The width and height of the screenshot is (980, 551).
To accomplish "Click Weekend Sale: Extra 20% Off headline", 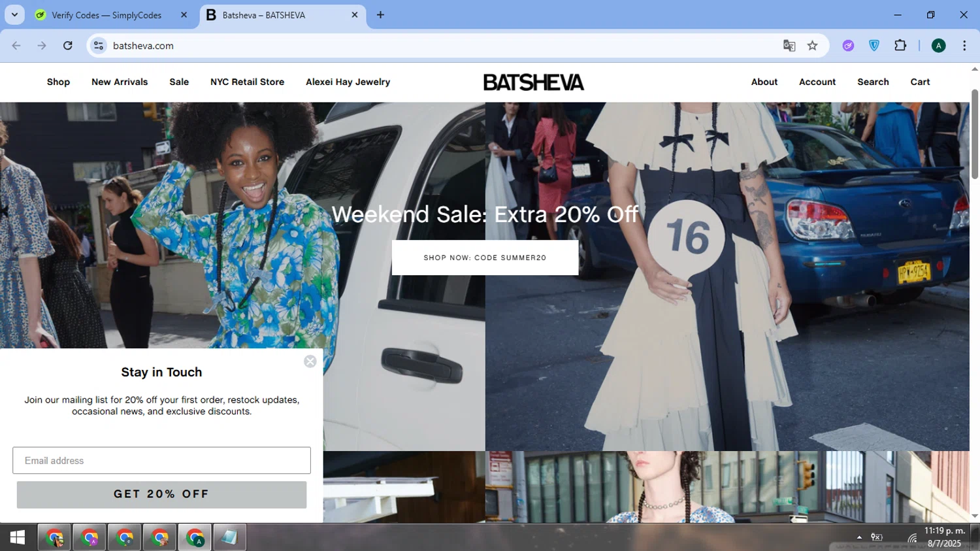I will click(x=485, y=214).
